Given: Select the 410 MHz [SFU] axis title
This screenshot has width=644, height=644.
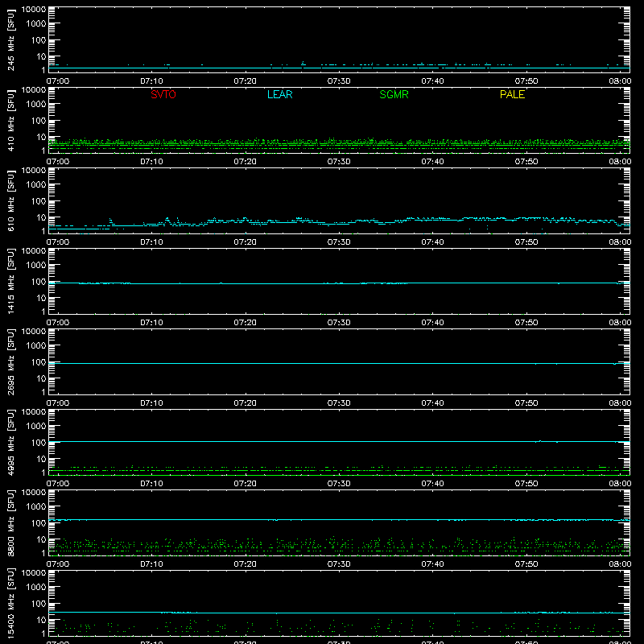Looking at the screenshot, I should click(x=10, y=121).
